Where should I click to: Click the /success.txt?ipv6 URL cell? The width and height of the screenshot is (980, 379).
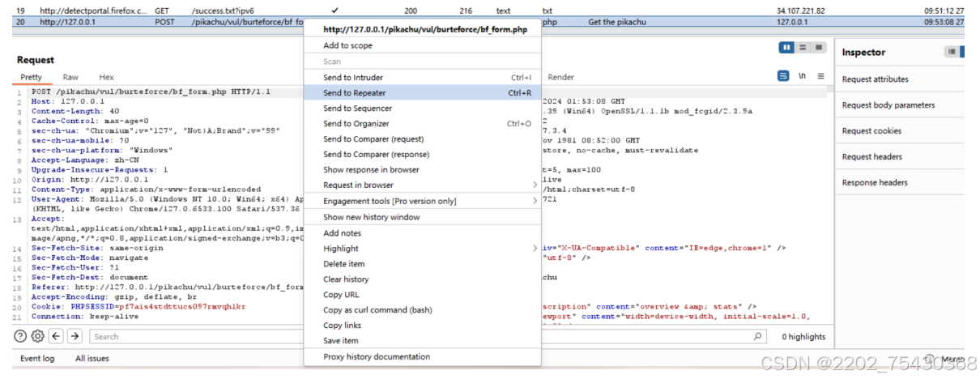tap(223, 11)
